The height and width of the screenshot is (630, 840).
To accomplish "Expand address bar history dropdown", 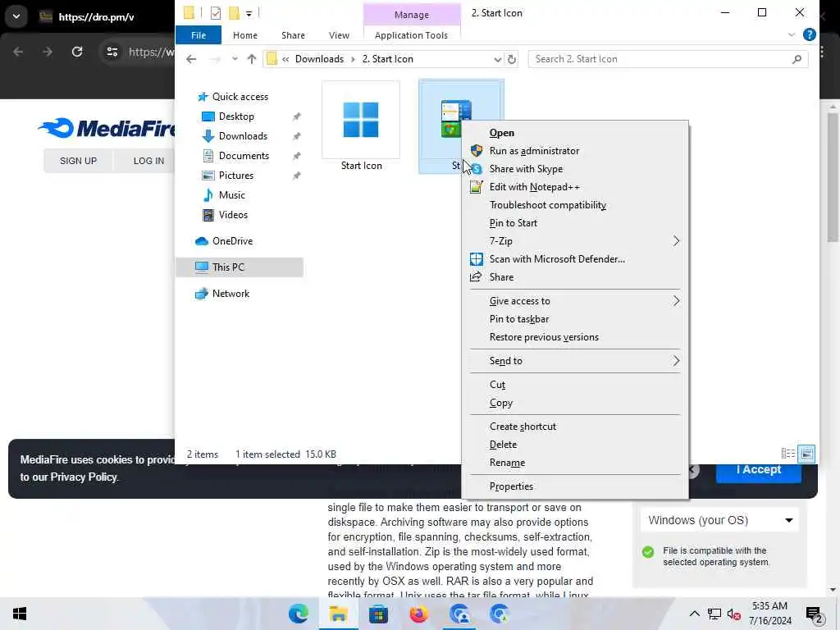I will 497,59.
